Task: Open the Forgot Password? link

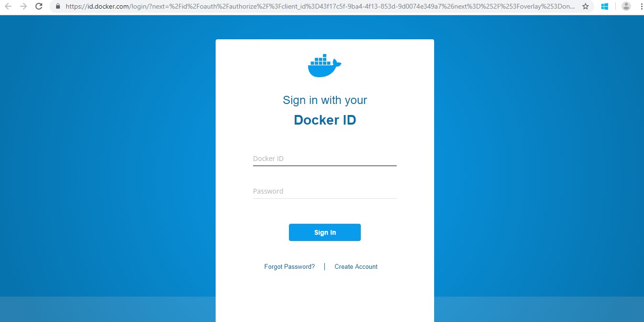Action: click(x=289, y=266)
